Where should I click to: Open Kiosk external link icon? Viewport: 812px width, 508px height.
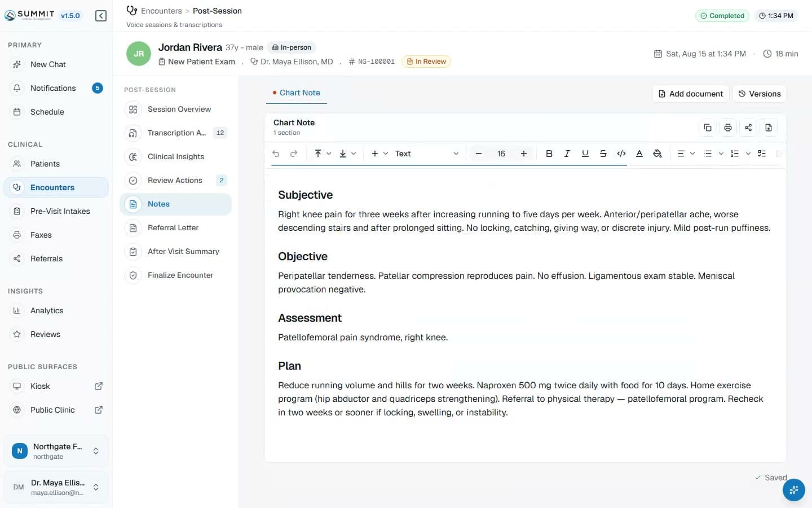click(99, 386)
